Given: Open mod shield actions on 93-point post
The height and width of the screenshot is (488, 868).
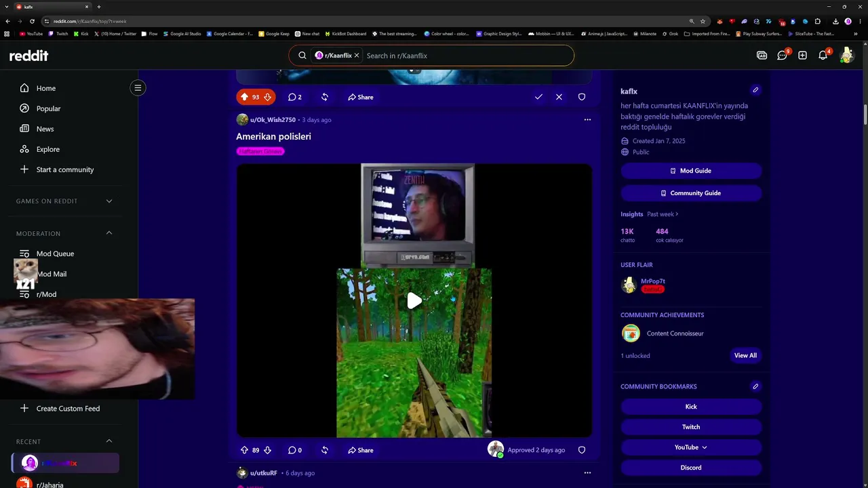Looking at the screenshot, I should pos(582,97).
